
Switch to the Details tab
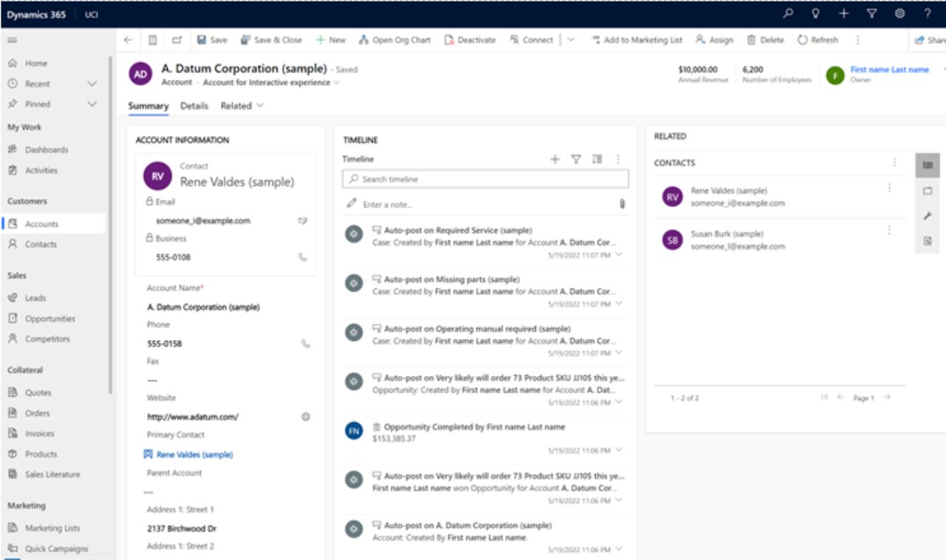coord(194,106)
